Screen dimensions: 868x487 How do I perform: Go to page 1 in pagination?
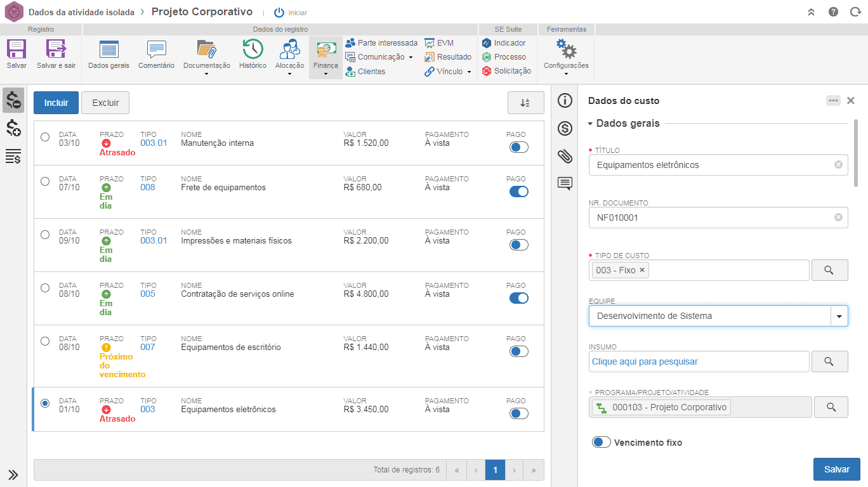(x=495, y=470)
